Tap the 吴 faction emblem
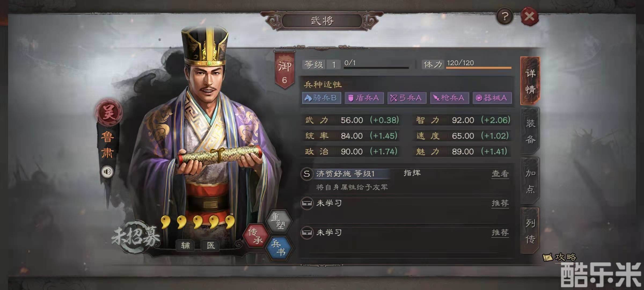 click(109, 112)
